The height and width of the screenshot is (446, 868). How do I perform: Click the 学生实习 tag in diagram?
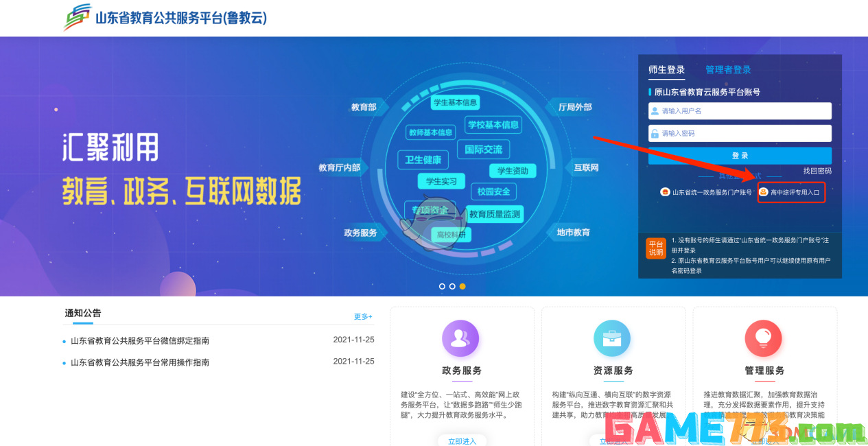point(441,182)
